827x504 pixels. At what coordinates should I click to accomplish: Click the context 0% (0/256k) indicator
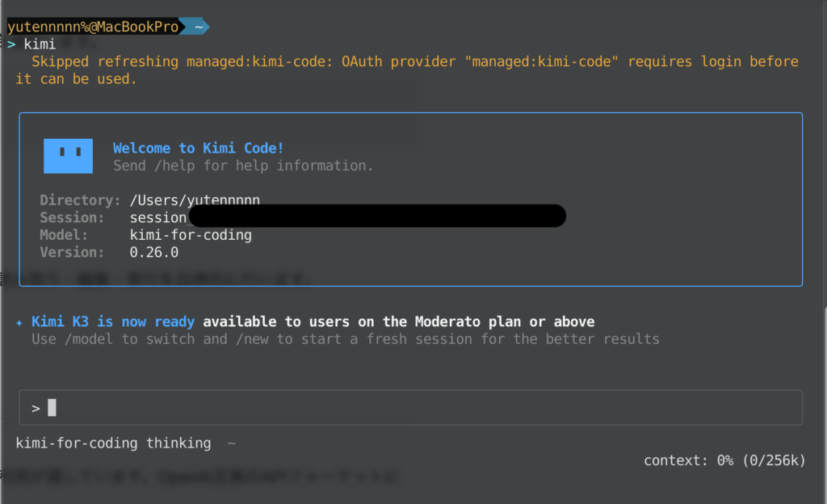pyautogui.click(x=724, y=460)
